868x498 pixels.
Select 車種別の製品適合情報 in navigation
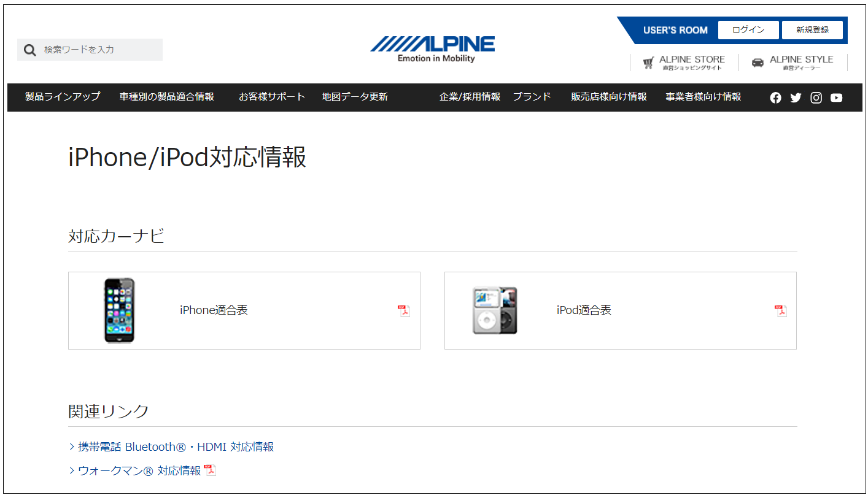[x=167, y=97]
